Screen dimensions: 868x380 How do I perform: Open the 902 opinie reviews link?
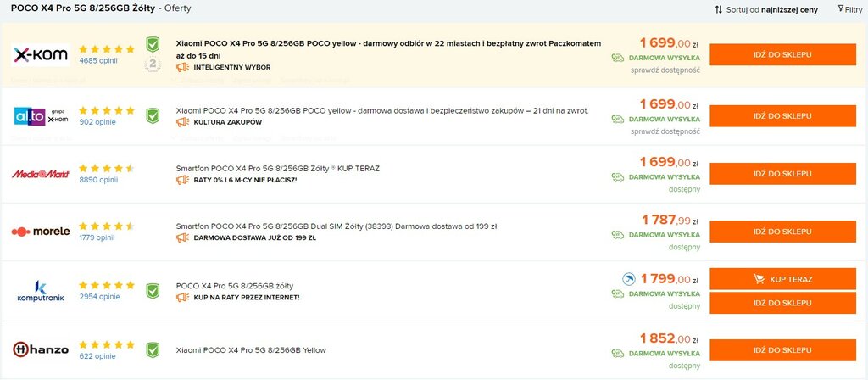click(x=97, y=122)
